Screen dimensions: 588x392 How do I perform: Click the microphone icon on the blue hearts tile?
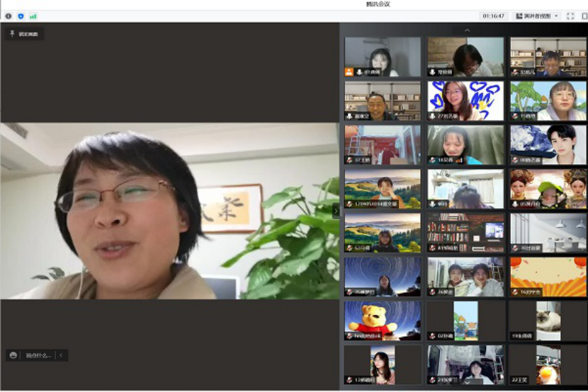coord(432,116)
